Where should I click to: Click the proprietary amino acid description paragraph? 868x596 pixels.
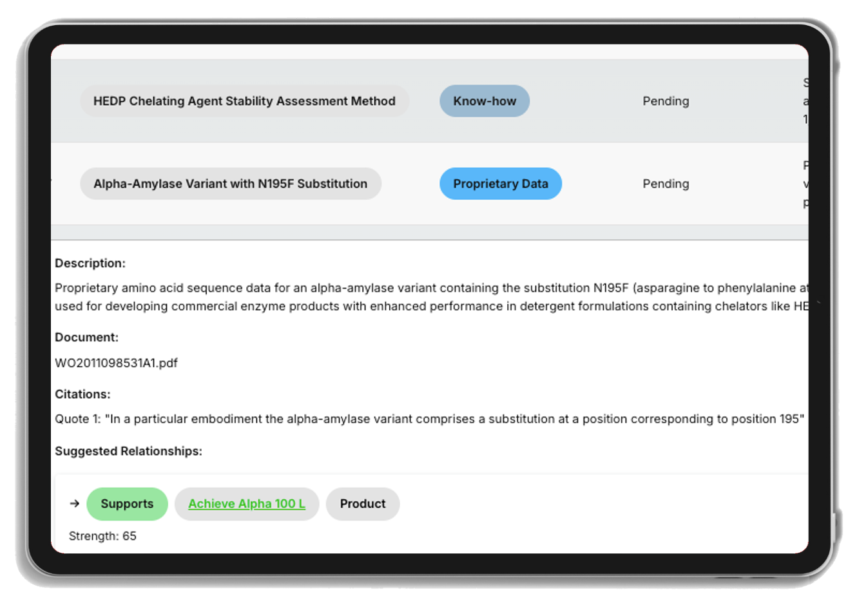tap(430, 297)
